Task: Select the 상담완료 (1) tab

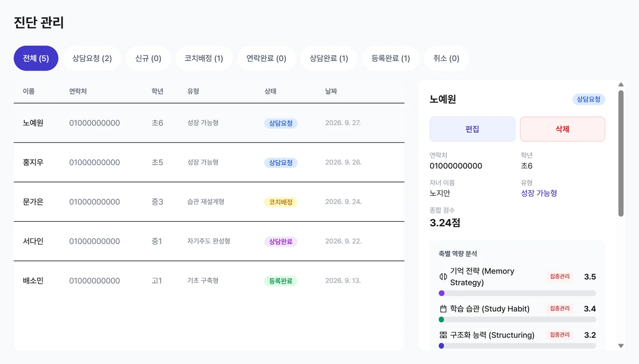Action: point(329,58)
